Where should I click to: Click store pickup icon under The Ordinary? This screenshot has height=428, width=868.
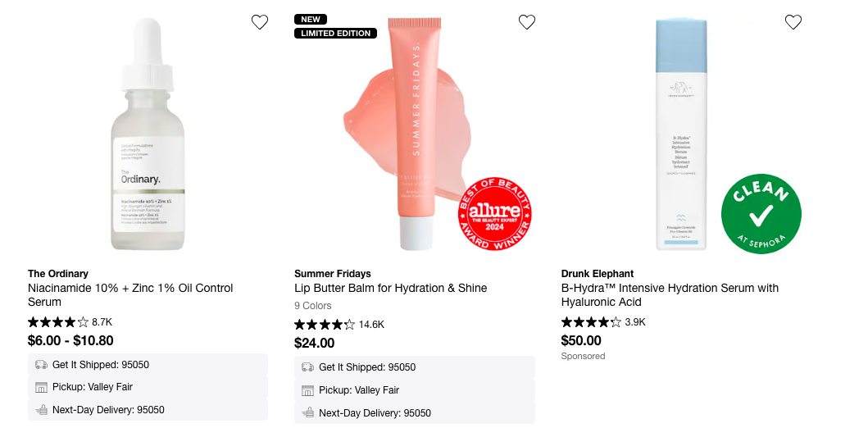tap(41, 387)
